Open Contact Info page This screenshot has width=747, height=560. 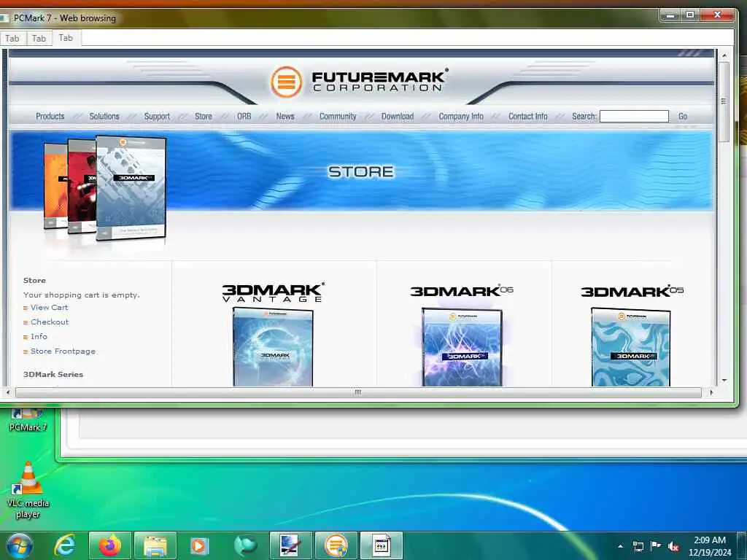point(528,116)
